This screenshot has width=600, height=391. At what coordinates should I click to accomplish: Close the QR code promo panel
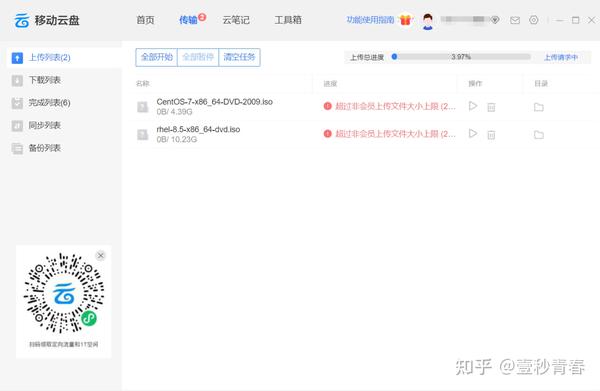tap(101, 256)
